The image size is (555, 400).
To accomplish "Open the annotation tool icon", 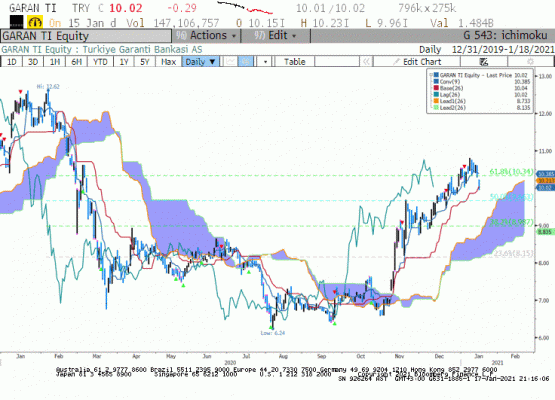I will 484,62.
